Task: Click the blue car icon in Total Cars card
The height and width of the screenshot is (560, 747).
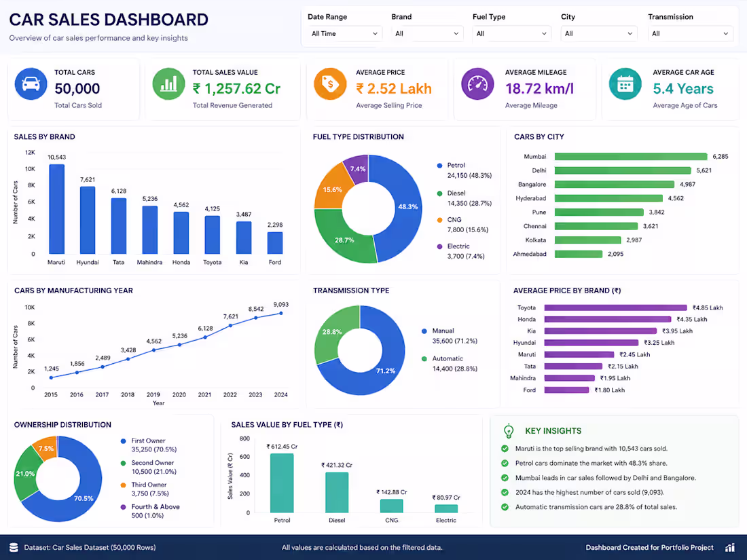Action: click(x=31, y=83)
